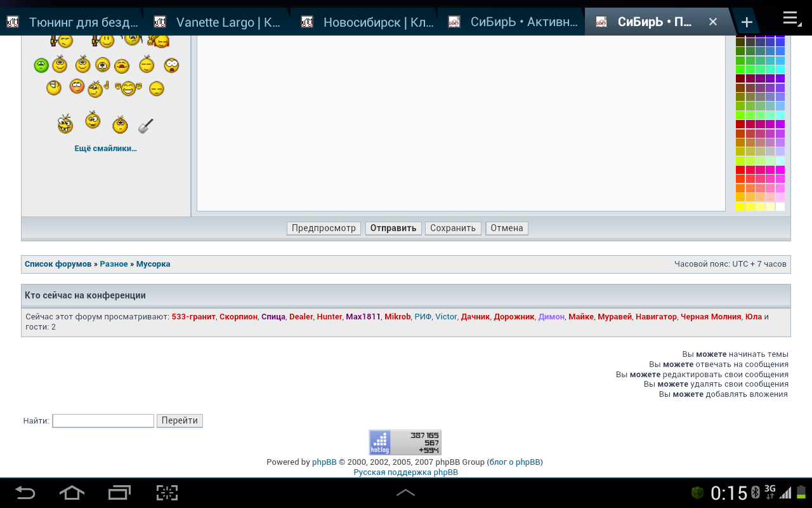812x508 pixels.
Task: Open a new browser tab
Action: point(747,22)
